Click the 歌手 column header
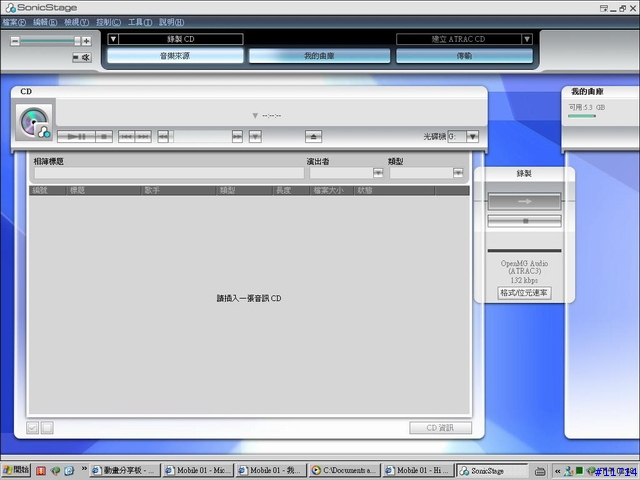 (178, 190)
